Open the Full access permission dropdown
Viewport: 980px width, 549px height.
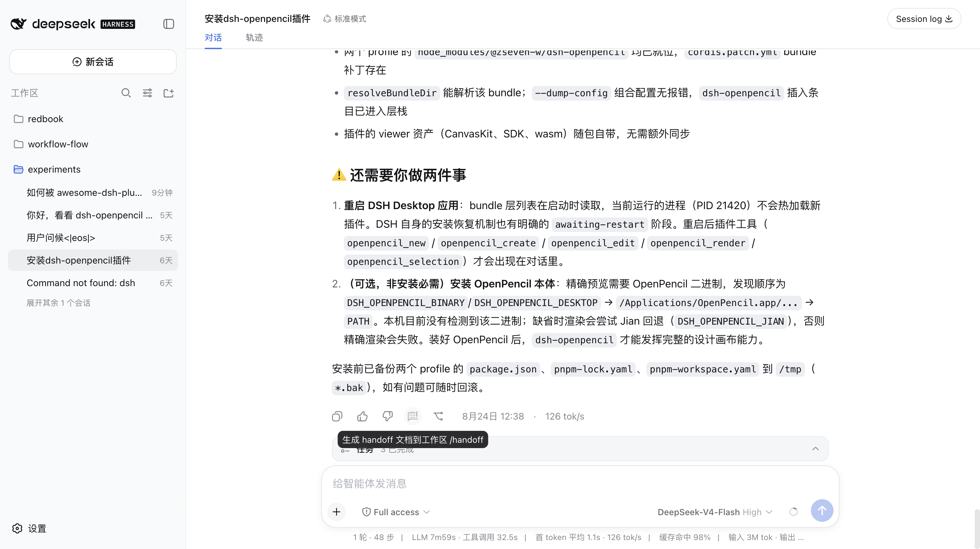coord(396,512)
